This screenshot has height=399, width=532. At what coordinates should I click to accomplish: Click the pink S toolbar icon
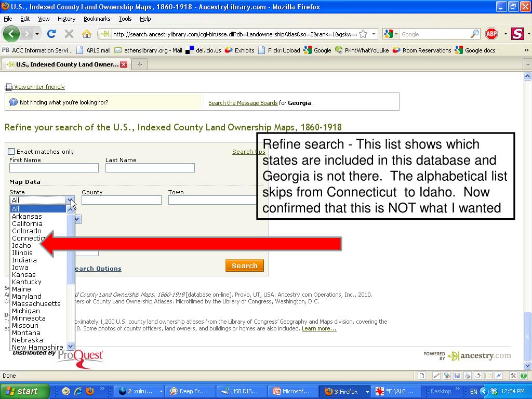pyautogui.click(x=517, y=34)
